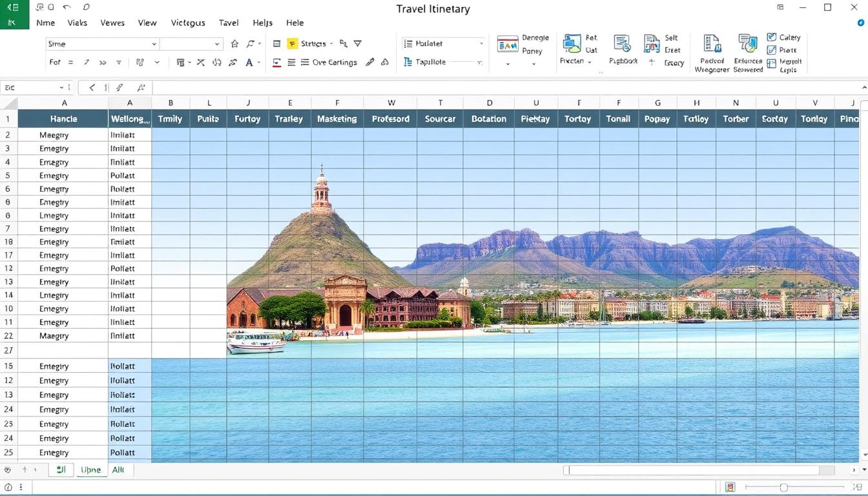Click the blue circle icon below close button

click(861, 23)
